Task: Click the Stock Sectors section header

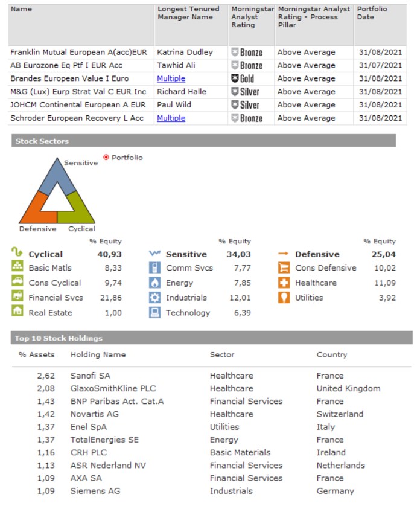Action: pos(42,141)
